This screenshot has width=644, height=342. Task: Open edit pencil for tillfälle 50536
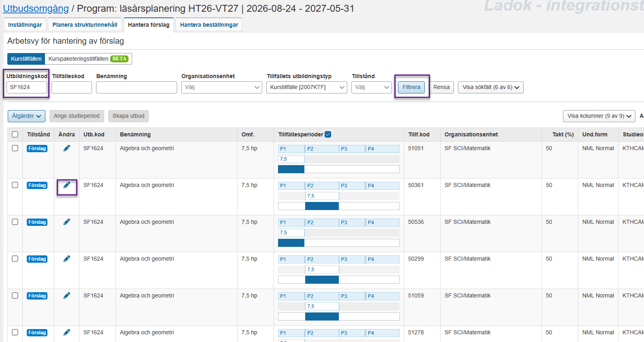click(67, 222)
